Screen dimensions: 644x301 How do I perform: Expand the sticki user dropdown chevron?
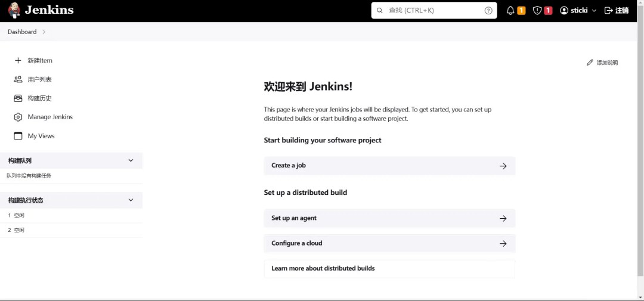(x=593, y=11)
